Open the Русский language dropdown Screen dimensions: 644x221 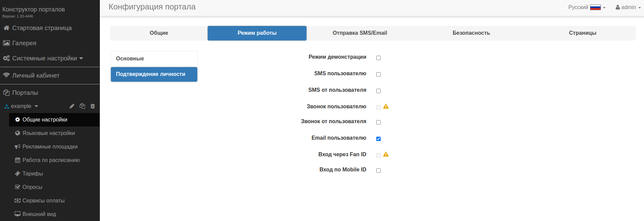pos(587,7)
